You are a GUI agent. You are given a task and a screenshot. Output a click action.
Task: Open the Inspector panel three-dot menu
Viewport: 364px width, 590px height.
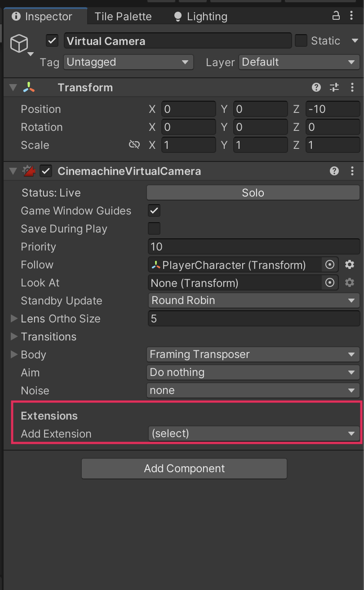[x=351, y=16]
